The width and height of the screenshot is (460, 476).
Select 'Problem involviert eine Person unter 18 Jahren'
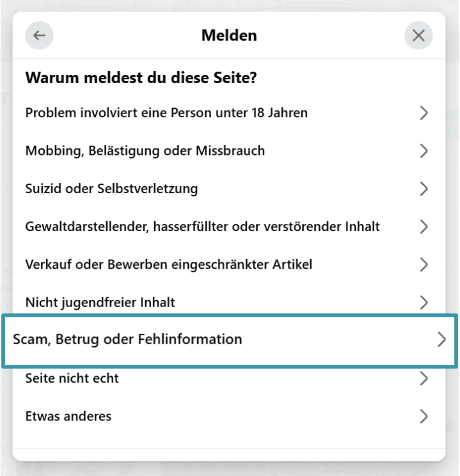coord(166,113)
